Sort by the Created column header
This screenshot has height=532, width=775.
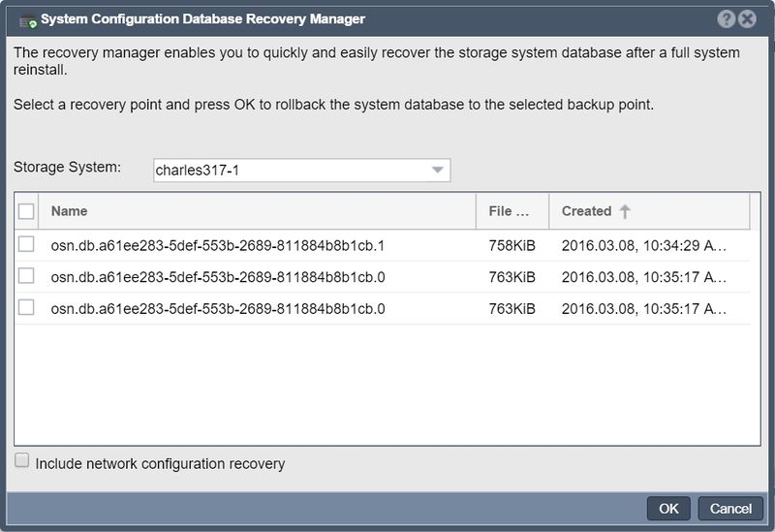click(649, 211)
